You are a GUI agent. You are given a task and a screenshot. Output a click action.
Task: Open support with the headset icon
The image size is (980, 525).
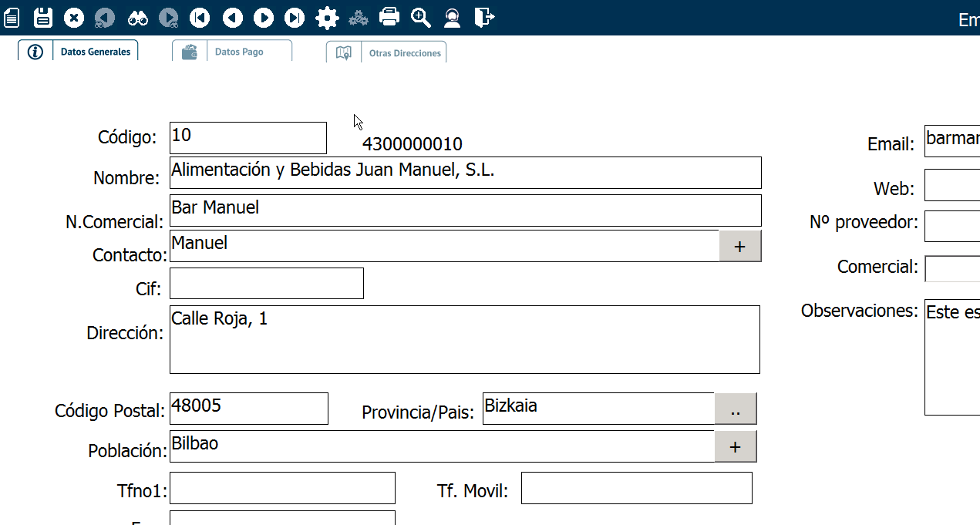pos(452,17)
